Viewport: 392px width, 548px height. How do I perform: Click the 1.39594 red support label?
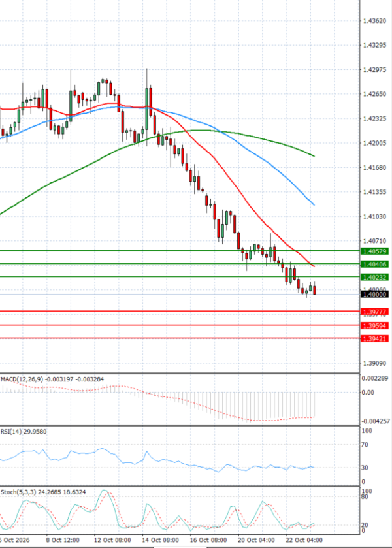[x=374, y=326]
